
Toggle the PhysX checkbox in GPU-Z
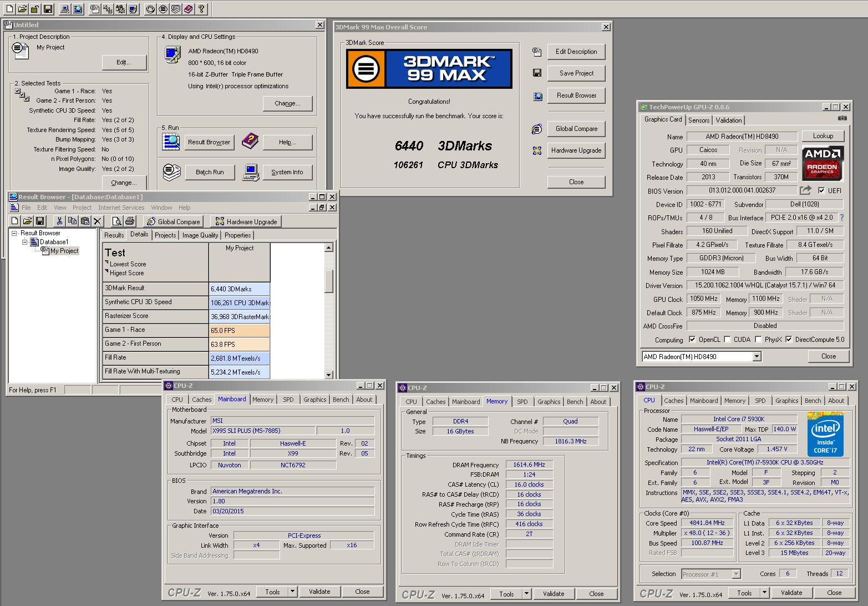tap(758, 339)
